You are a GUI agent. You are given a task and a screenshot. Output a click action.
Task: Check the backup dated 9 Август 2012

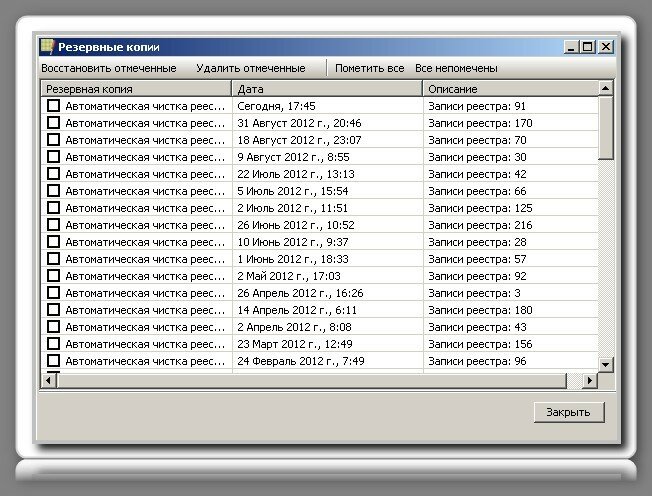(x=53, y=157)
